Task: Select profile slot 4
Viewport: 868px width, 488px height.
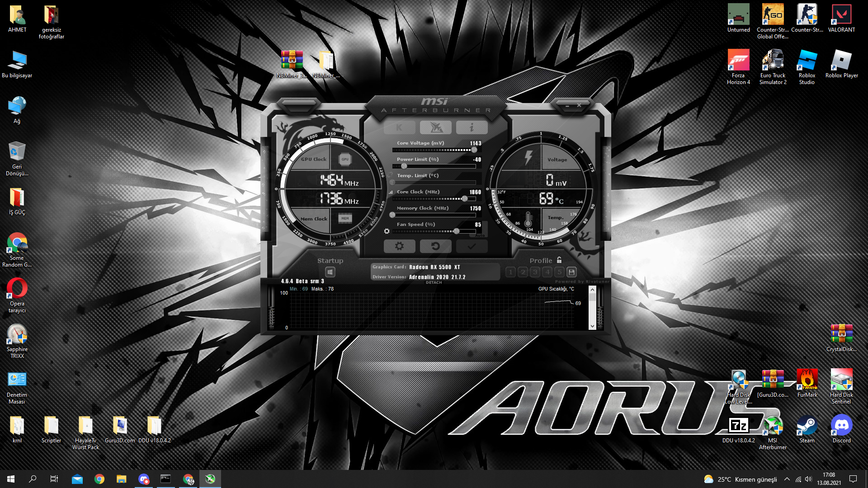Action: tap(547, 272)
